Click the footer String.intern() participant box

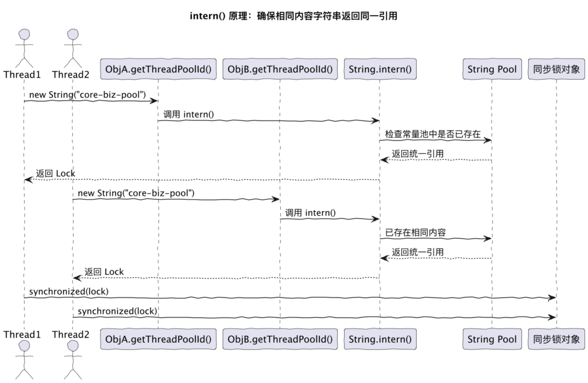tap(380, 339)
